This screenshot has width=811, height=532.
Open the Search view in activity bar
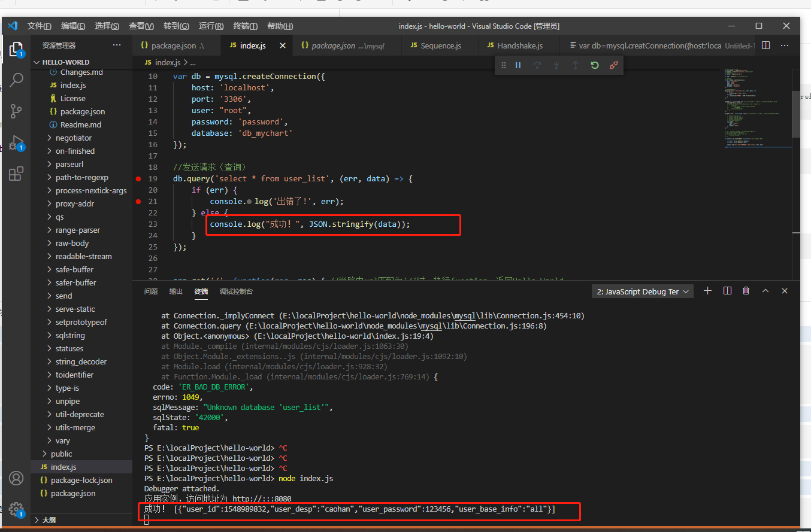click(17, 80)
